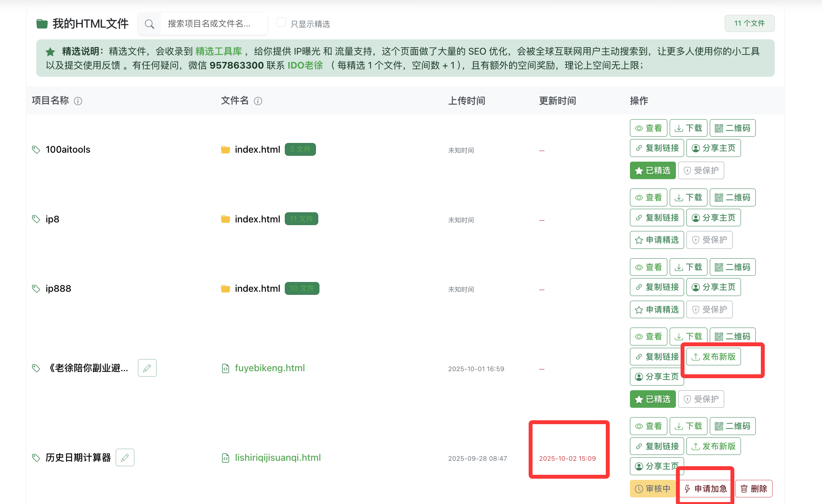822x504 pixels.
Task: Expand the 11 文件 badge for ip8
Action: pos(301,219)
